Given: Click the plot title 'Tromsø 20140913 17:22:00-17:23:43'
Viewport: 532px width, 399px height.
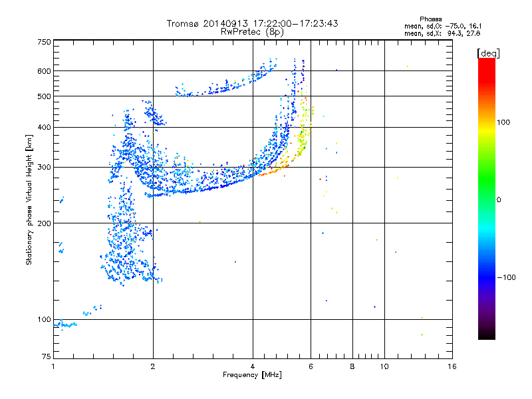Looking at the screenshot, I should point(252,23).
